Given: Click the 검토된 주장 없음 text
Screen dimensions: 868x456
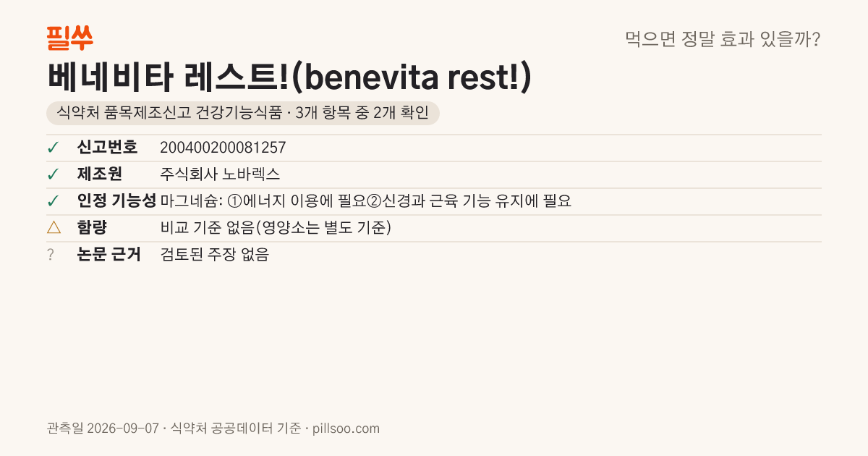Looking at the screenshot, I should (x=214, y=255).
